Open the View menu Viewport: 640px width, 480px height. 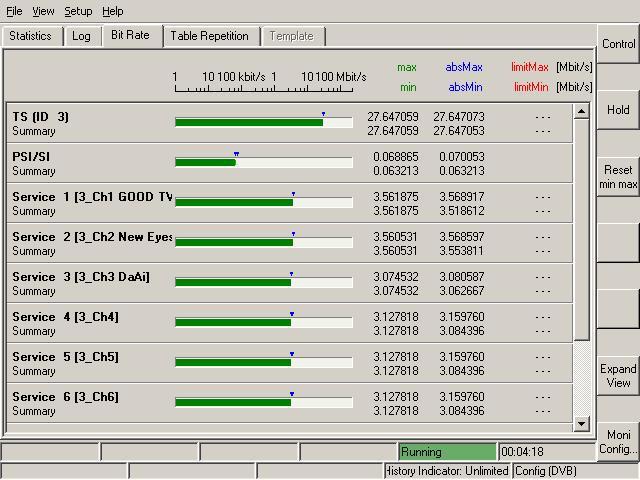[x=43, y=11]
